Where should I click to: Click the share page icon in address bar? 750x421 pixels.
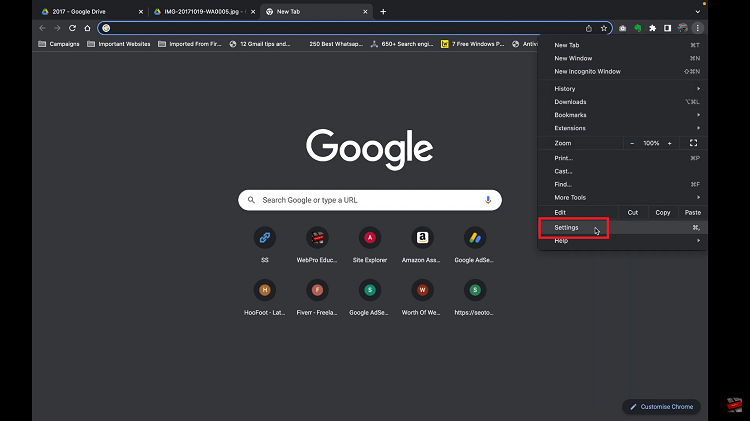(x=589, y=28)
